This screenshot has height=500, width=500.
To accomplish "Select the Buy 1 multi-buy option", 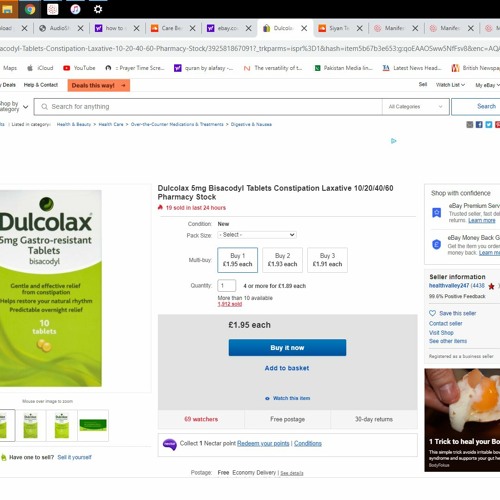I will pyautogui.click(x=237, y=260).
